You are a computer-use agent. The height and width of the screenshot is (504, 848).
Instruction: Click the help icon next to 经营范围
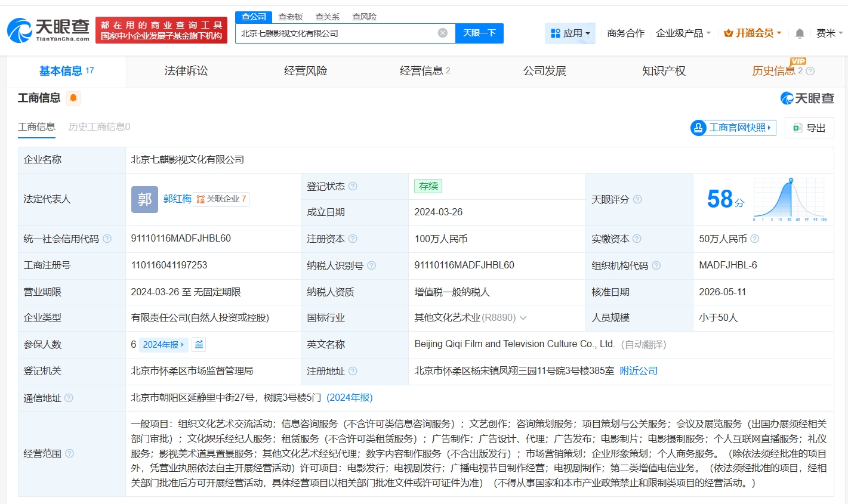(69, 453)
